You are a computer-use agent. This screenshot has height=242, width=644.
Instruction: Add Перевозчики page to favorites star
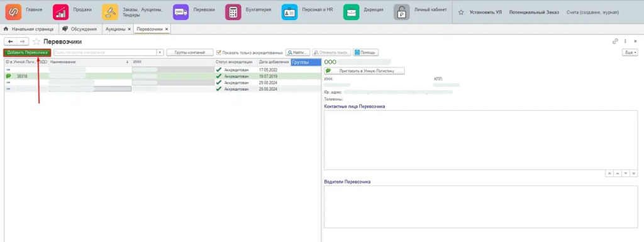(36, 42)
